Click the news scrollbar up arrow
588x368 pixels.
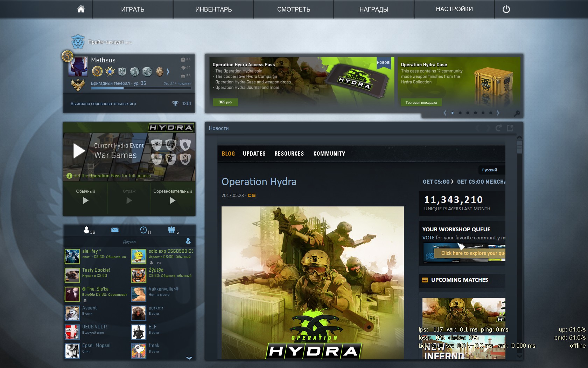519,137
